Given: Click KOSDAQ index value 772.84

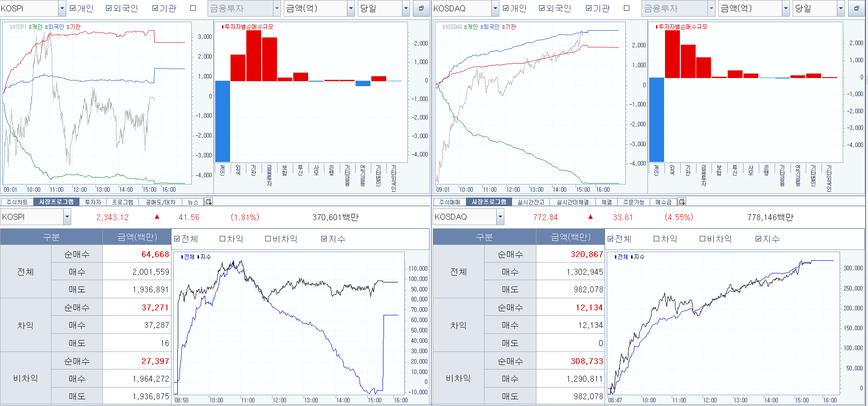Looking at the screenshot, I should coord(545,217).
